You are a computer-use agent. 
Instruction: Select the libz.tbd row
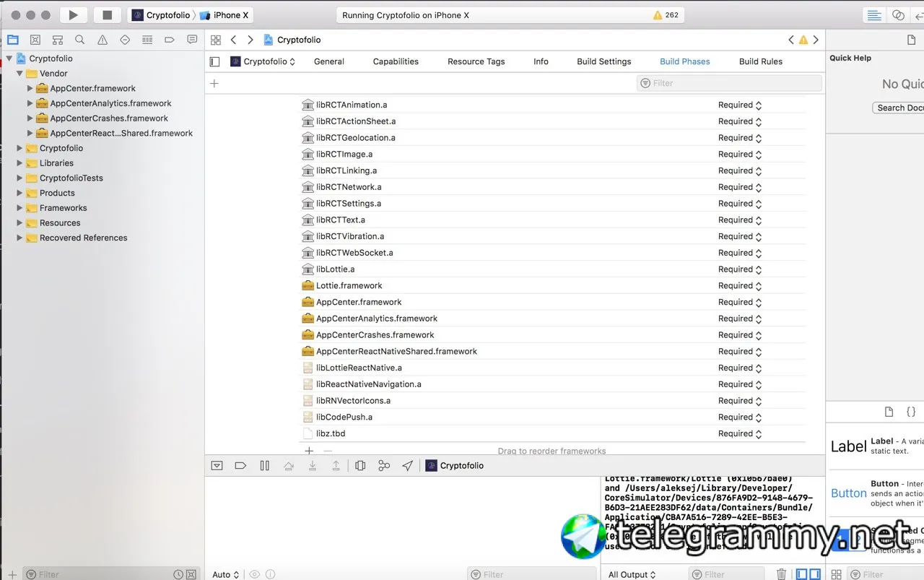pos(553,434)
